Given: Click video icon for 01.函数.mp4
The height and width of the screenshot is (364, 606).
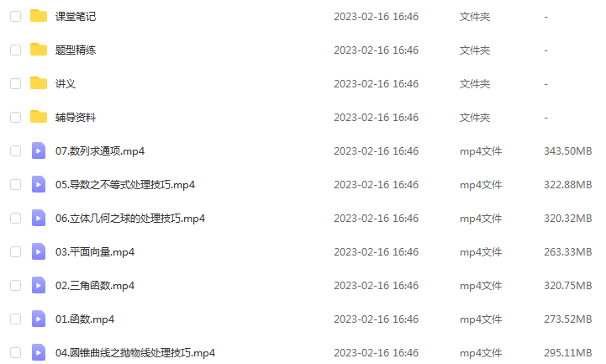Looking at the screenshot, I should 39,319.
